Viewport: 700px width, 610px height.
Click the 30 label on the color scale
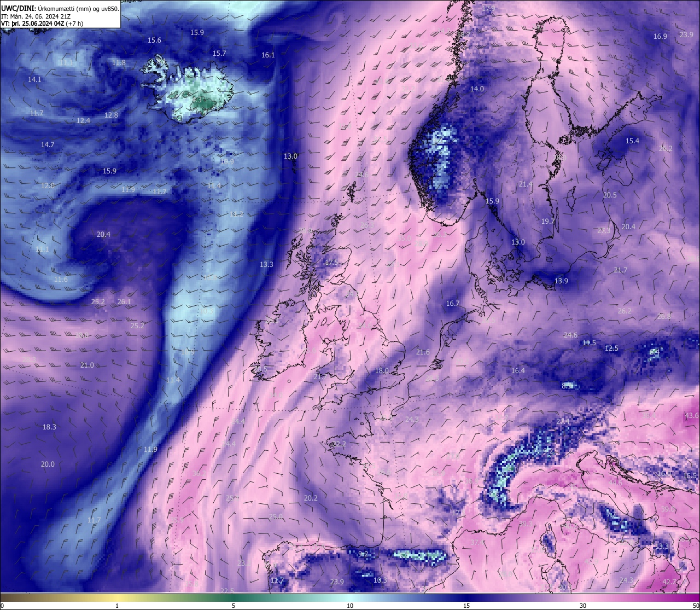[583, 606]
